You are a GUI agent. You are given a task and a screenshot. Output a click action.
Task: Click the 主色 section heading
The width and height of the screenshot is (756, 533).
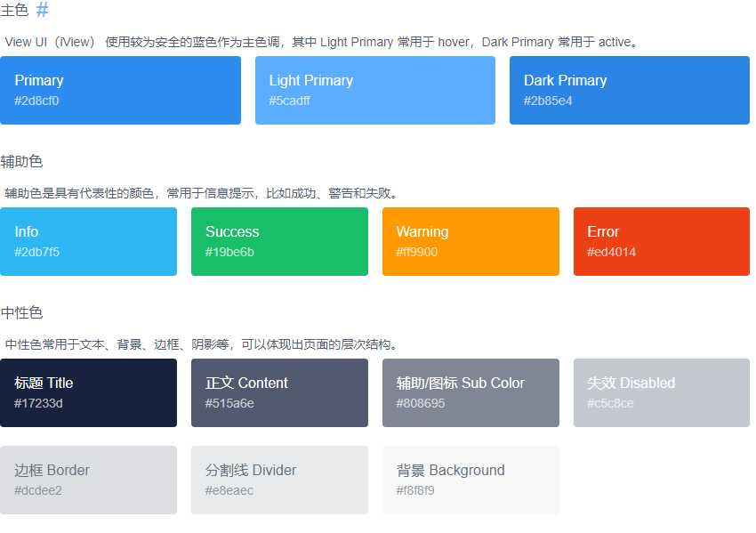coord(14,9)
